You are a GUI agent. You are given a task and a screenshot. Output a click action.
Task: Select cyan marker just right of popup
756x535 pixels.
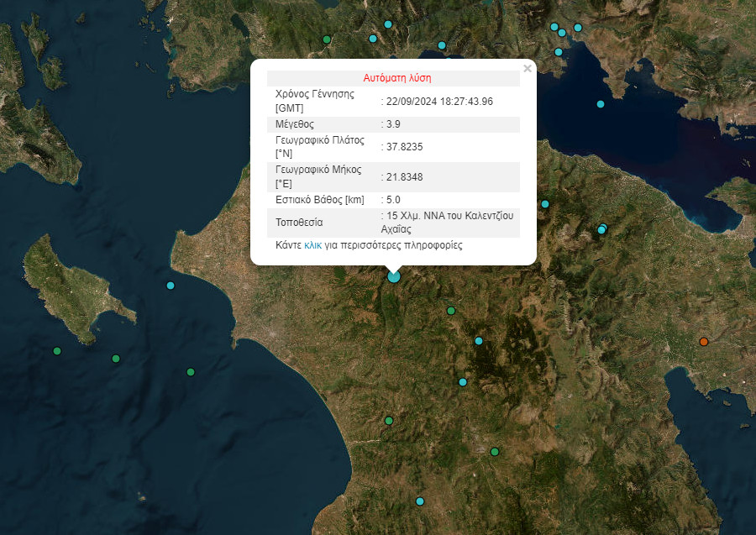[x=545, y=204]
